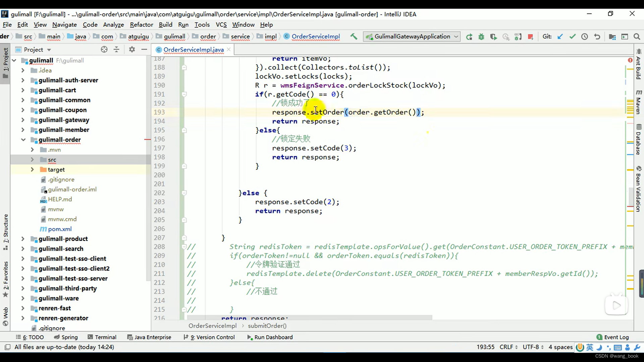Stop the running application red square
644x362 pixels.
tap(530, 37)
